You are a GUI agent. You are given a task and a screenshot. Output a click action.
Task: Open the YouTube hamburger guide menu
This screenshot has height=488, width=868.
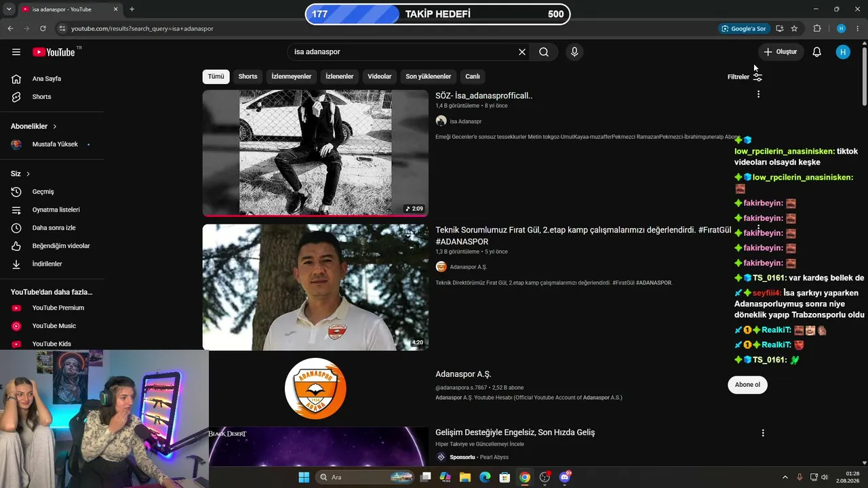(x=16, y=52)
